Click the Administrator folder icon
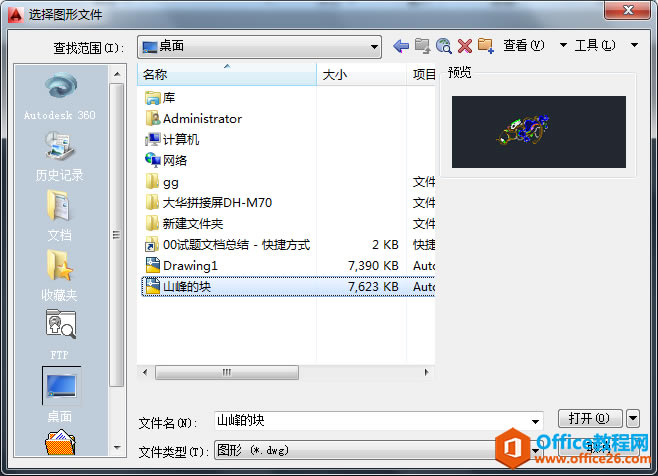 tap(153, 118)
